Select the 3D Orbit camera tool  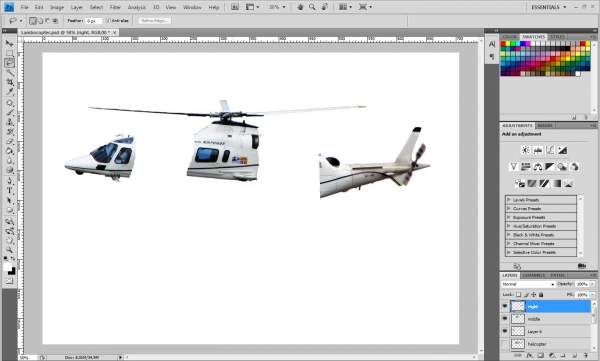click(10, 231)
